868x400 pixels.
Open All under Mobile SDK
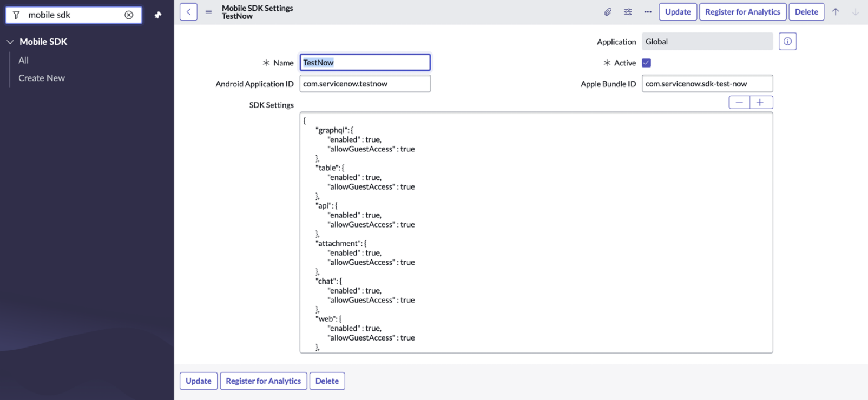(23, 61)
